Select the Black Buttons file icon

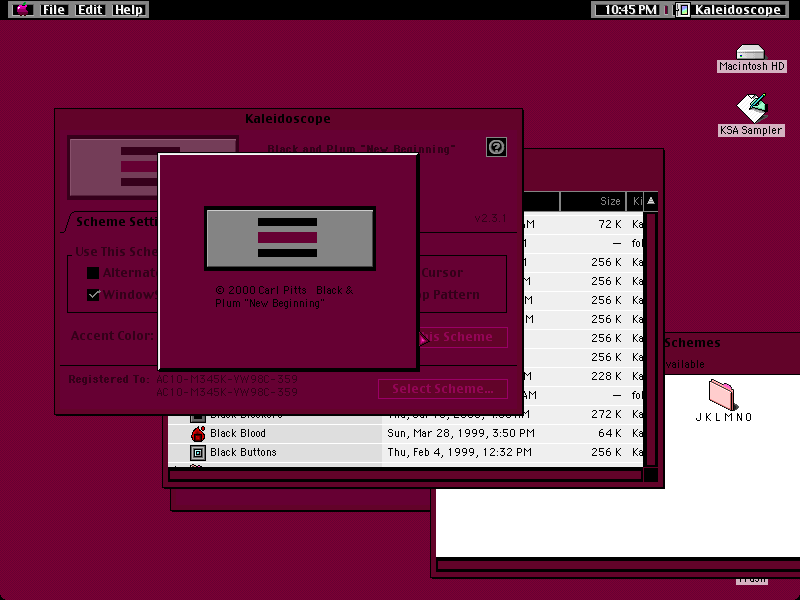197,452
